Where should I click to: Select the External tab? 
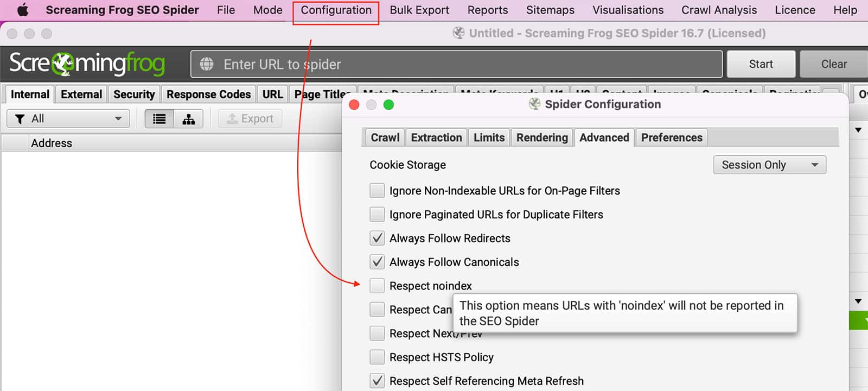(x=81, y=94)
